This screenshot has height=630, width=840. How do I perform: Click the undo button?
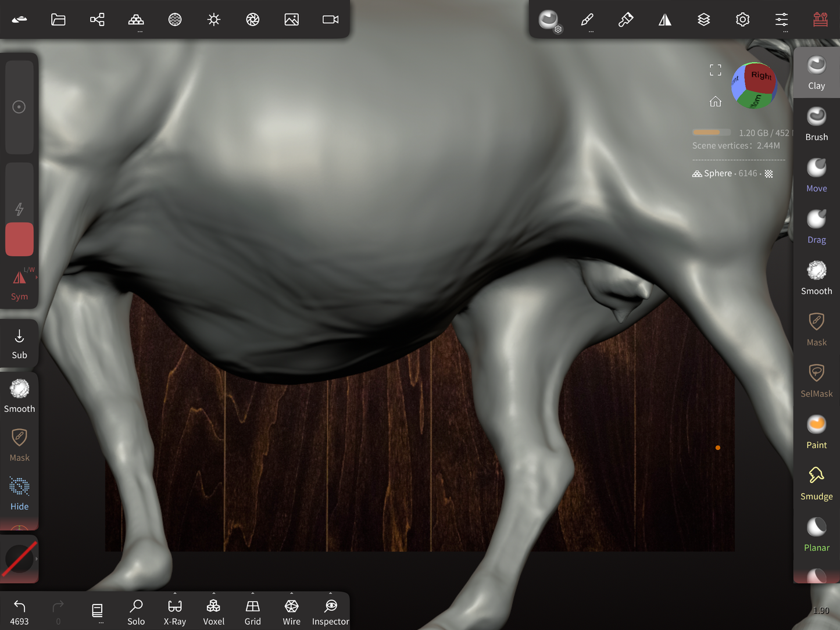click(x=19, y=612)
